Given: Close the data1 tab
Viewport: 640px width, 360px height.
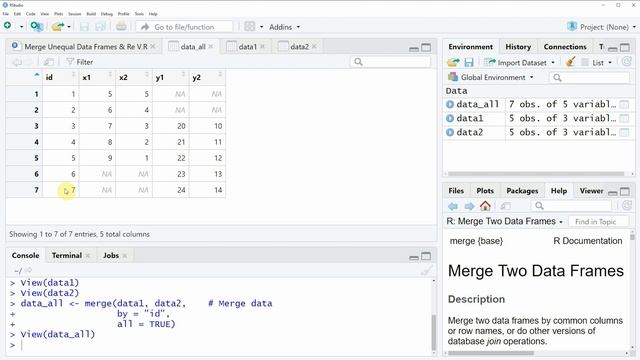Looking at the screenshot, I should (x=262, y=47).
